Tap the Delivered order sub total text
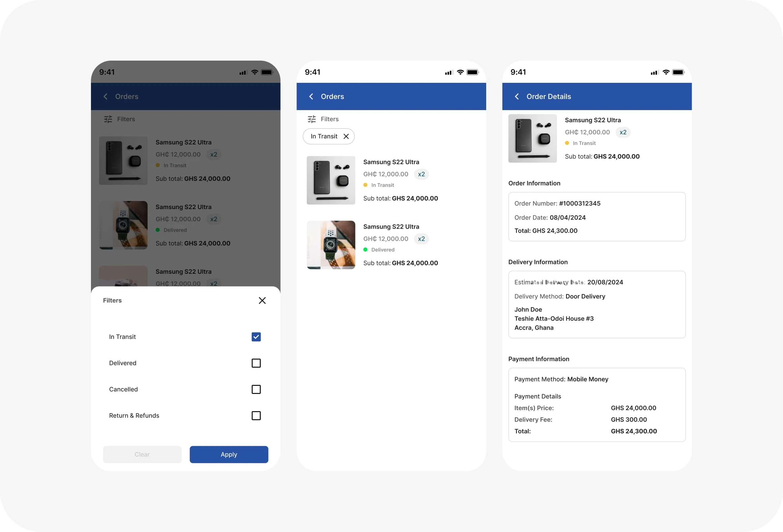 tap(400, 263)
